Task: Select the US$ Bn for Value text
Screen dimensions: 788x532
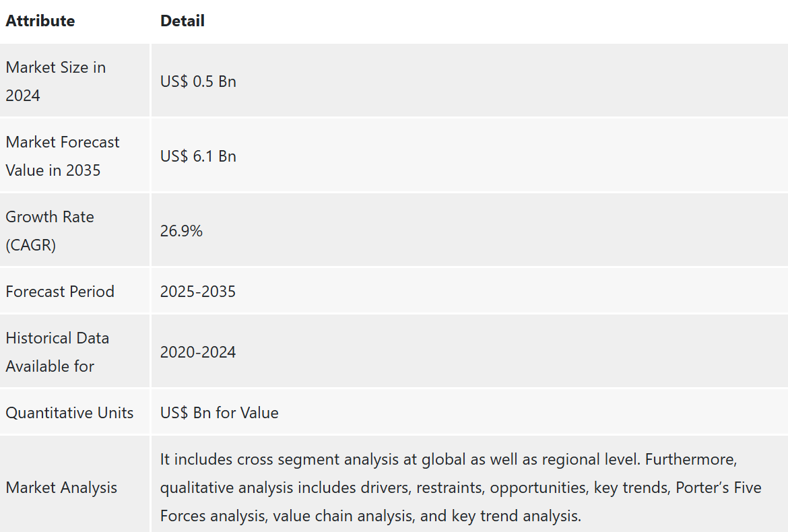Action: (x=219, y=413)
